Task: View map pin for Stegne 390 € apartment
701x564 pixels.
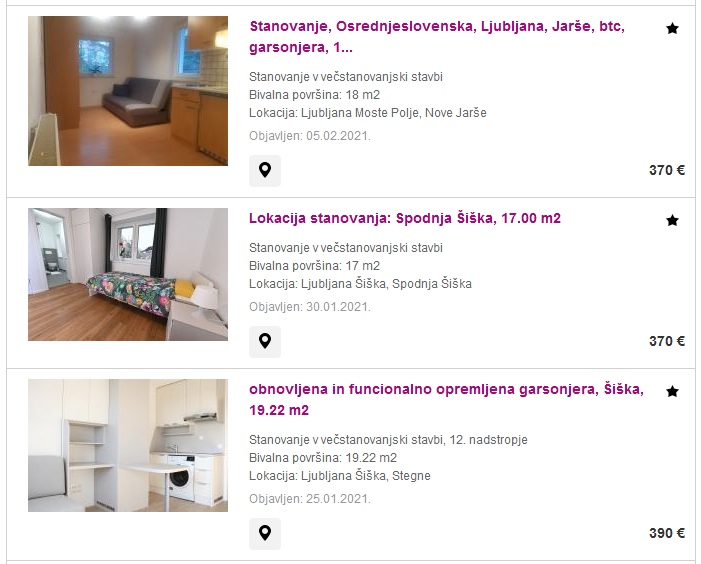Action: tap(265, 533)
